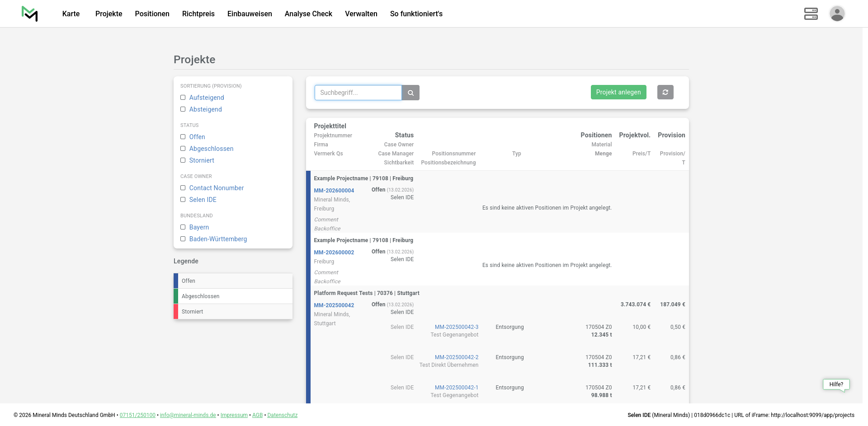Click the refresh projects icon button
868x426 pixels.
point(665,92)
